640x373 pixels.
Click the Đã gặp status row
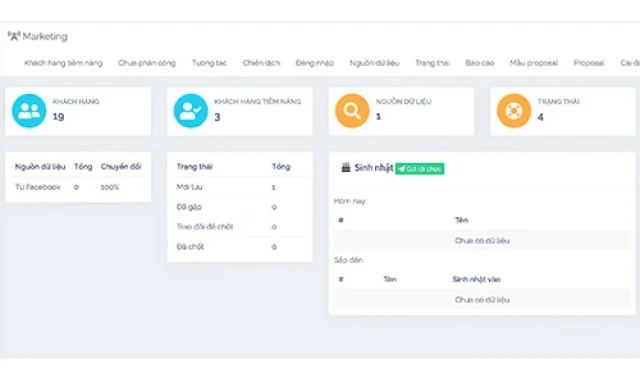pyautogui.click(x=240, y=207)
